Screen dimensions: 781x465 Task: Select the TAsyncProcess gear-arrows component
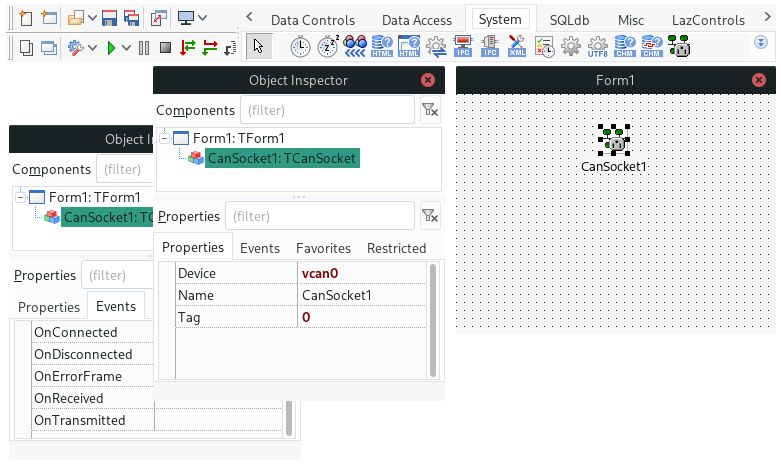[x=436, y=46]
